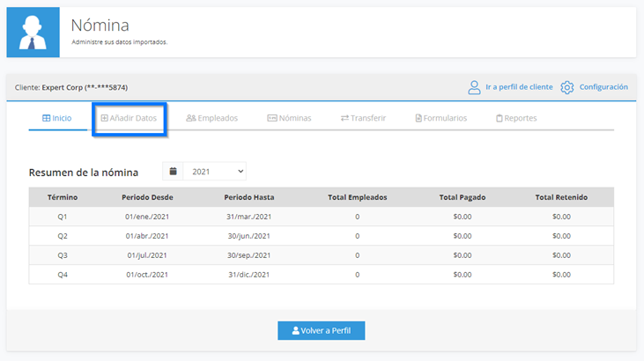The width and height of the screenshot is (644, 361).
Task: Select the Nóminas tab
Action: tap(289, 118)
